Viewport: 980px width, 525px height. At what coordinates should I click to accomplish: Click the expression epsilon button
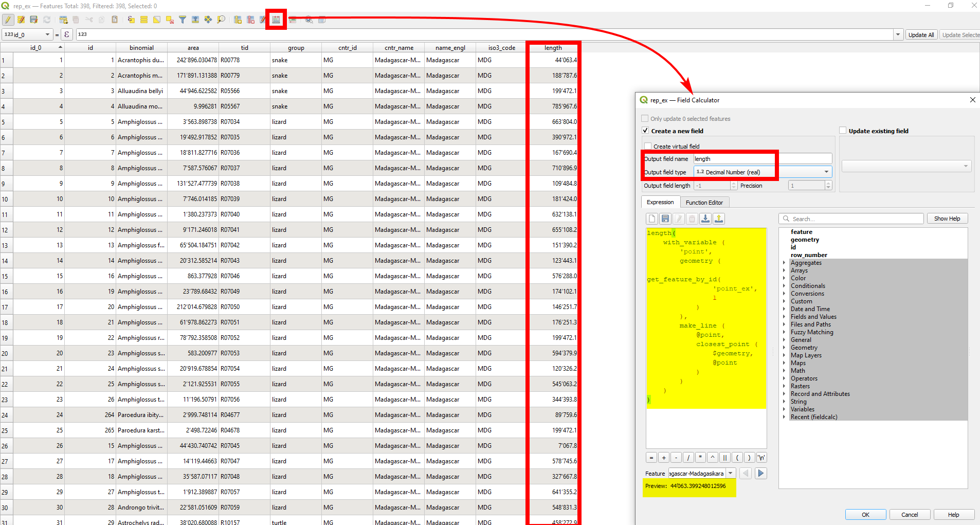67,34
